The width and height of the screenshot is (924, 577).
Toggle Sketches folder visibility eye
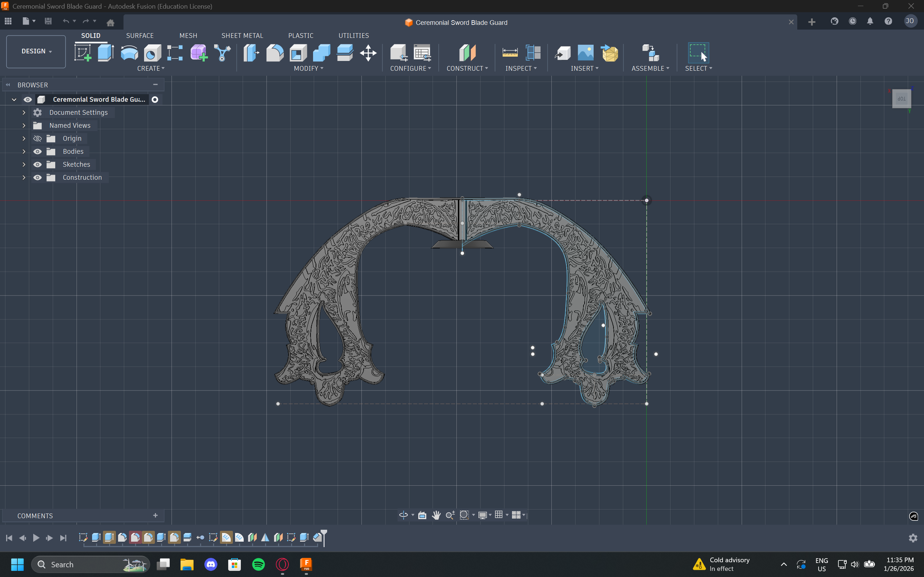tap(37, 164)
